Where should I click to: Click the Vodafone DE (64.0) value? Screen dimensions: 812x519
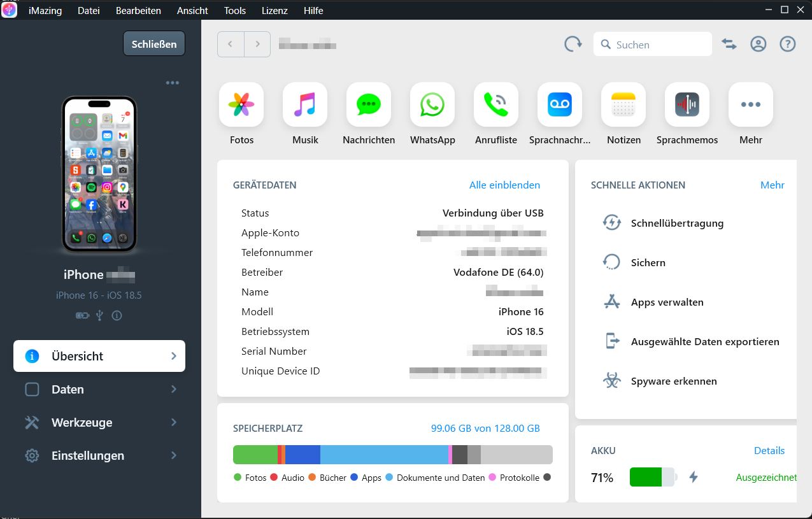pyautogui.click(x=499, y=272)
